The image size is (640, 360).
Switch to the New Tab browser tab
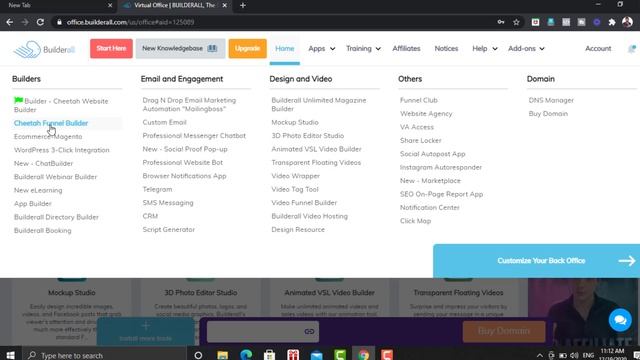(x=57, y=5)
